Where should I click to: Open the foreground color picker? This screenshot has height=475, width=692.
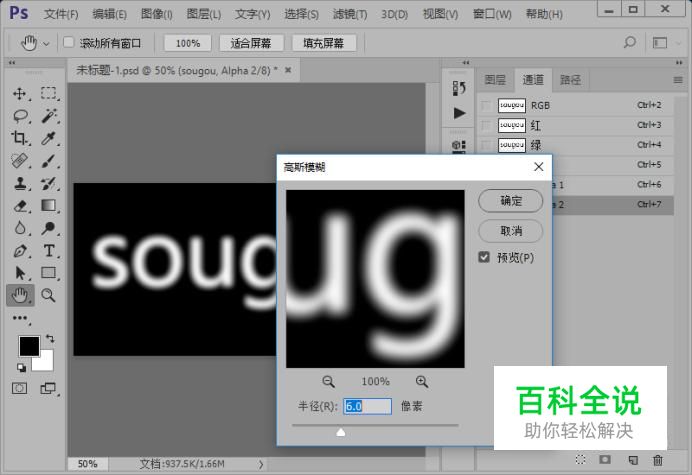29,346
